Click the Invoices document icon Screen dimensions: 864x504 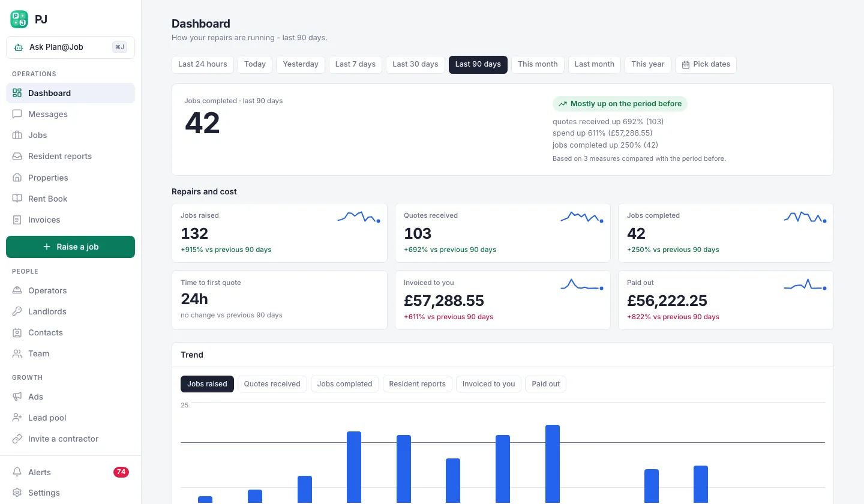17,220
